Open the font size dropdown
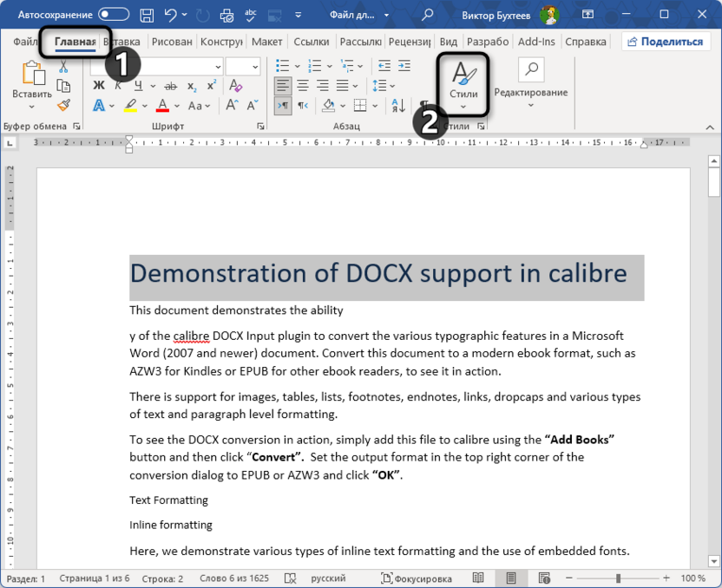This screenshot has width=722, height=588. point(255,67)
